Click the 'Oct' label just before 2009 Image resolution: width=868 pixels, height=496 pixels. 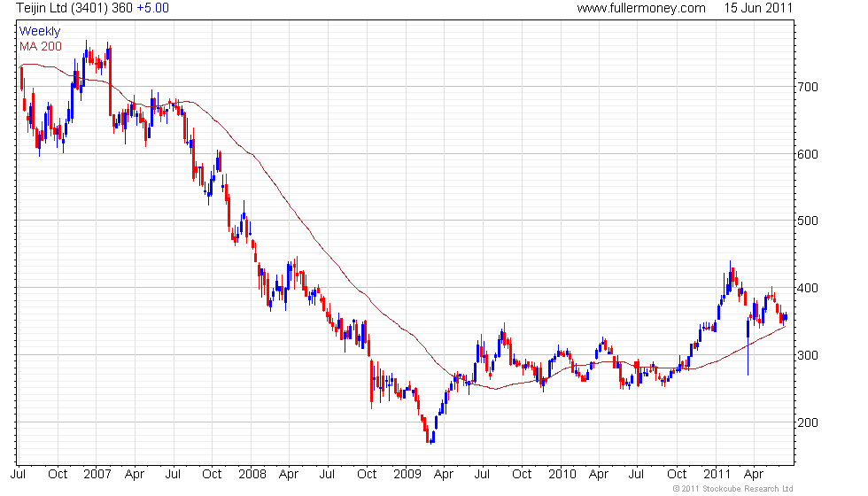click(x=367, y=475)
